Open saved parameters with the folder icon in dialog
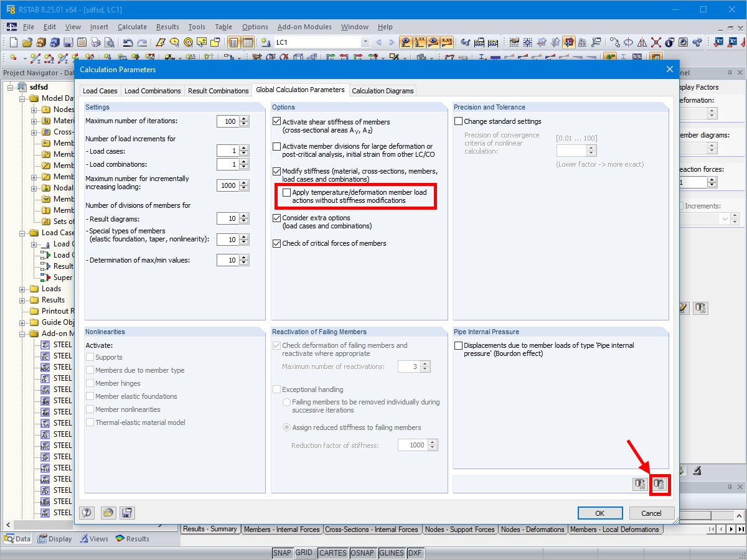Screen dimensions: 747x560 (x=107, y=513)
